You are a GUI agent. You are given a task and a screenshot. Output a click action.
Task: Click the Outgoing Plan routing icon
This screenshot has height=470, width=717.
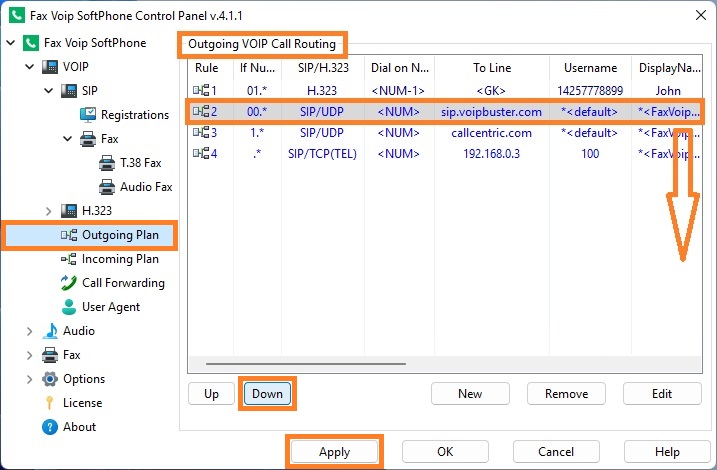(x=69, y=235)
